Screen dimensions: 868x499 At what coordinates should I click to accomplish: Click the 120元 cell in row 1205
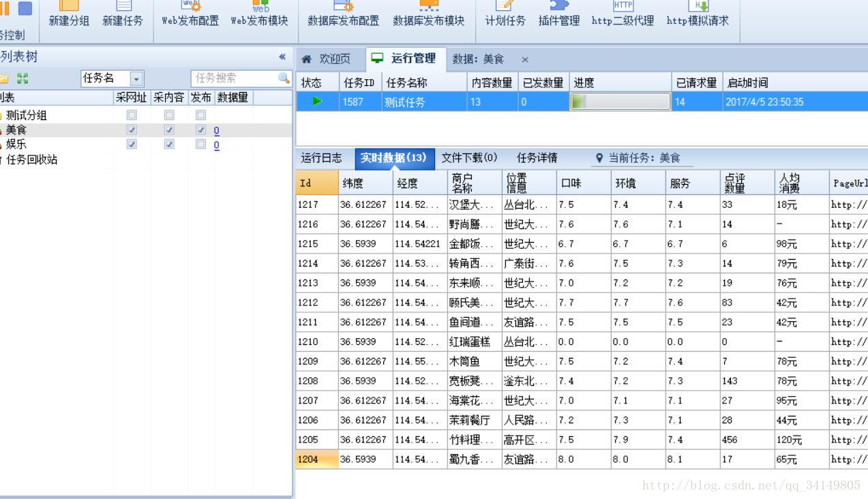coord(802,440)
